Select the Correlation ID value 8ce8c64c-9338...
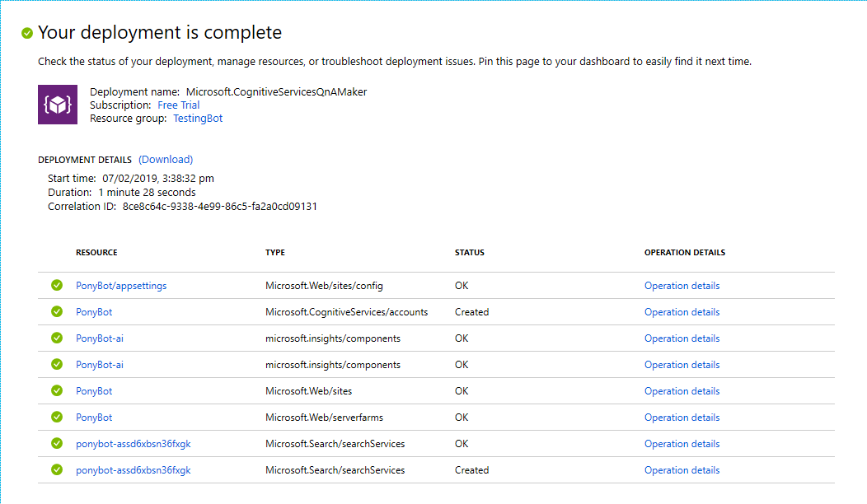 point(219,206)
